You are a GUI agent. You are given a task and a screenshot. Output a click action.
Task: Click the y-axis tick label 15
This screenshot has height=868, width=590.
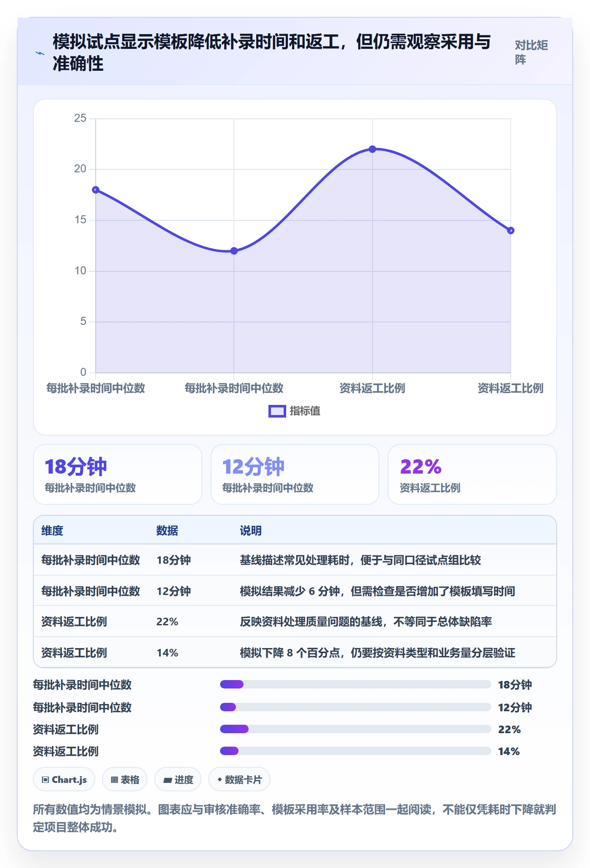point(80,220)
